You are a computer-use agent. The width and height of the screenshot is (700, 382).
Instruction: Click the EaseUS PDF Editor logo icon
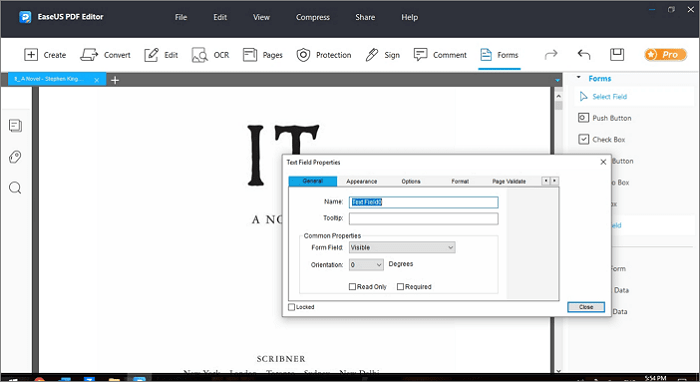tap(25, 17)
